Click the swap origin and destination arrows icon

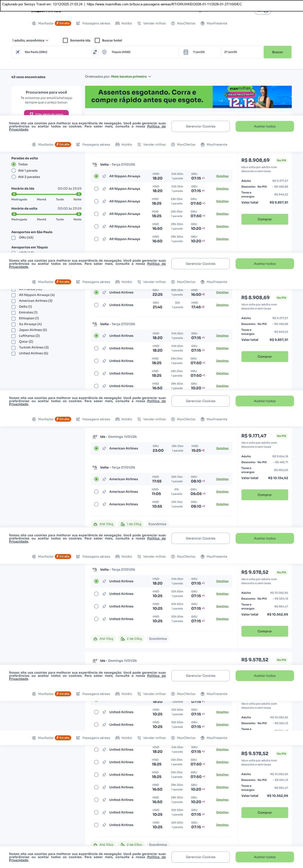pyautogui.click(x=95, y=52)
